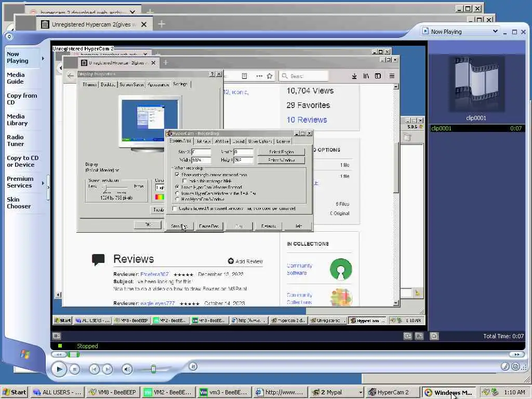Switch to VM2 - BeeBEEP taskbar button
532x399 pixels.
(x=168, y=392)
